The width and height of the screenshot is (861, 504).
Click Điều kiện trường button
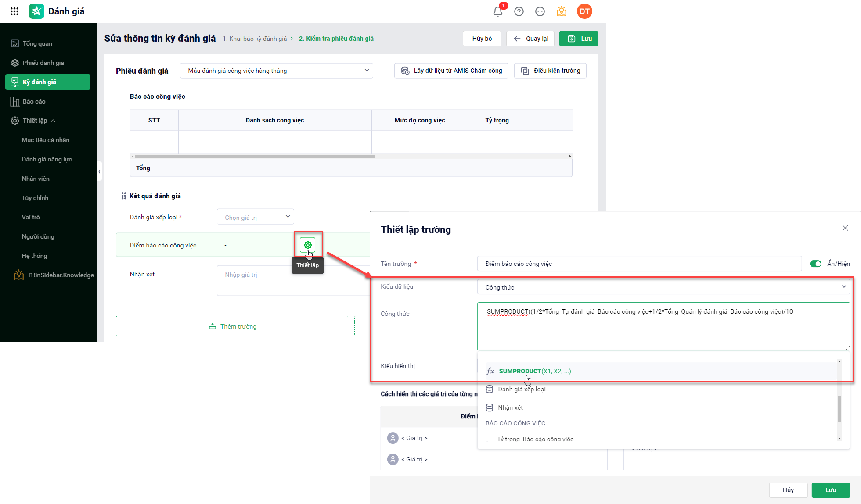[551, 71]
